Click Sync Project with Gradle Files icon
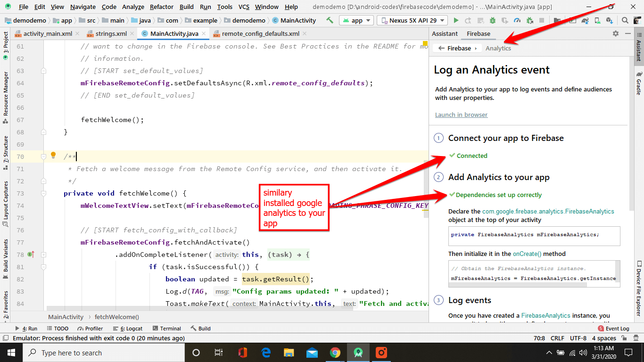The height and width of the screenshot is (362, 644). pyautogui.click(x=585, y=20)
